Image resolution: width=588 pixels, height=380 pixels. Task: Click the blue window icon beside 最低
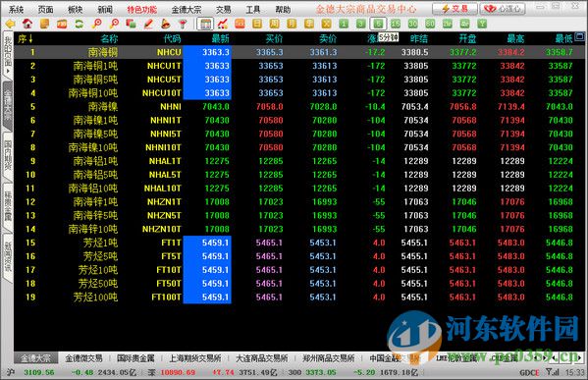pyautogui.click(x=580, y=36)
